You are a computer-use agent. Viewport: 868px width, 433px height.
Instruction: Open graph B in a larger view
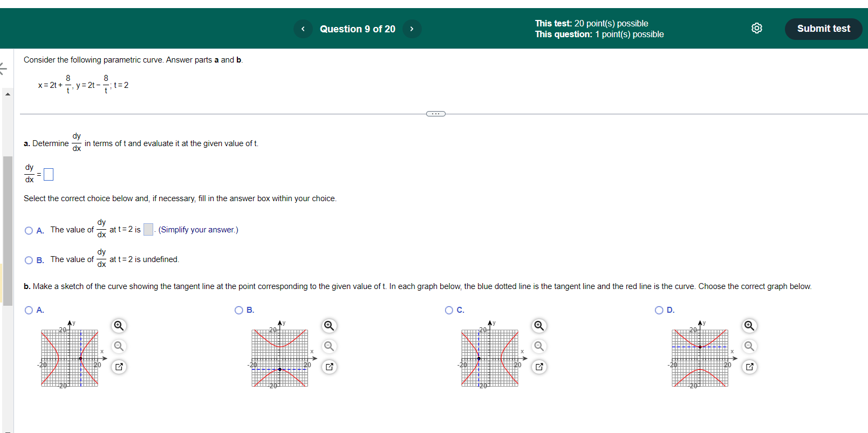click(x=329, y=367)
